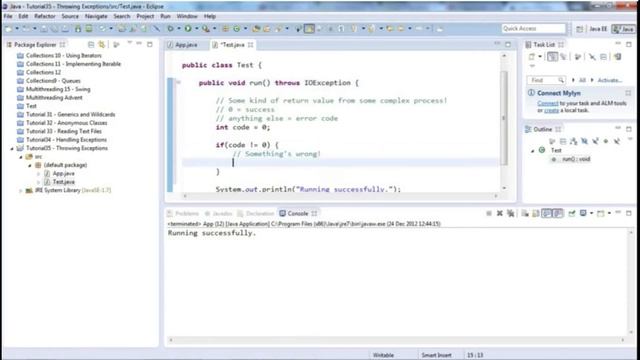640x360 pixels.
Task: Select Tutorial 33 - Reading Text Files project
Action: pyautogui.click(x=64, y=131)
